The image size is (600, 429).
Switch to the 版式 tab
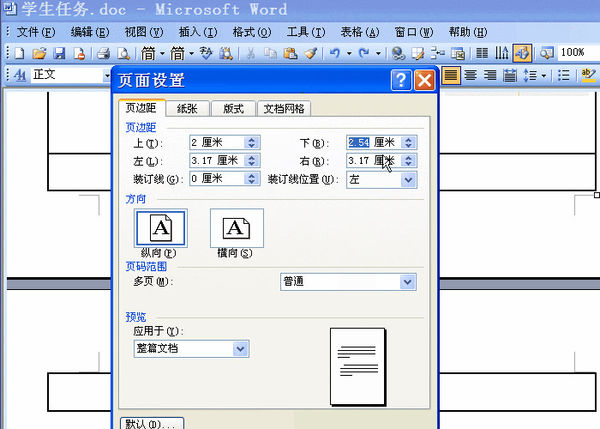pyautogui.click(x=233, y=109)
